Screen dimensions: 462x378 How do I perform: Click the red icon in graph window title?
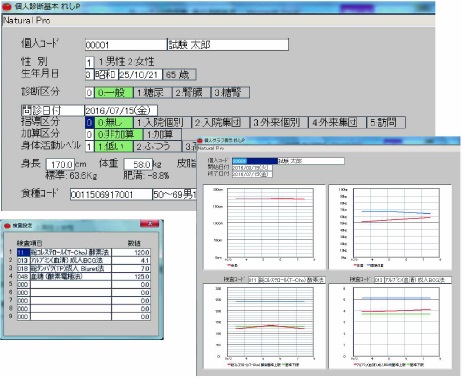[201, 140]
